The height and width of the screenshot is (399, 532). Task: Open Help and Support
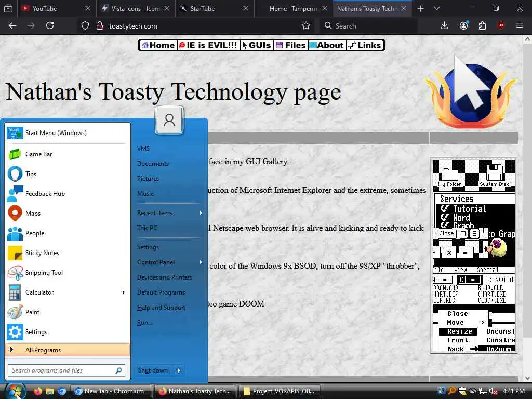click(x=161, y=308)
